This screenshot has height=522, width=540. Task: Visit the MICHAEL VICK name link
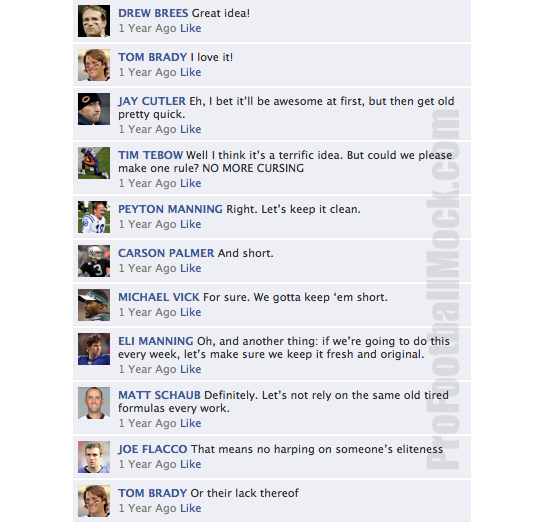pyautogui.click(x=159, y=297)
